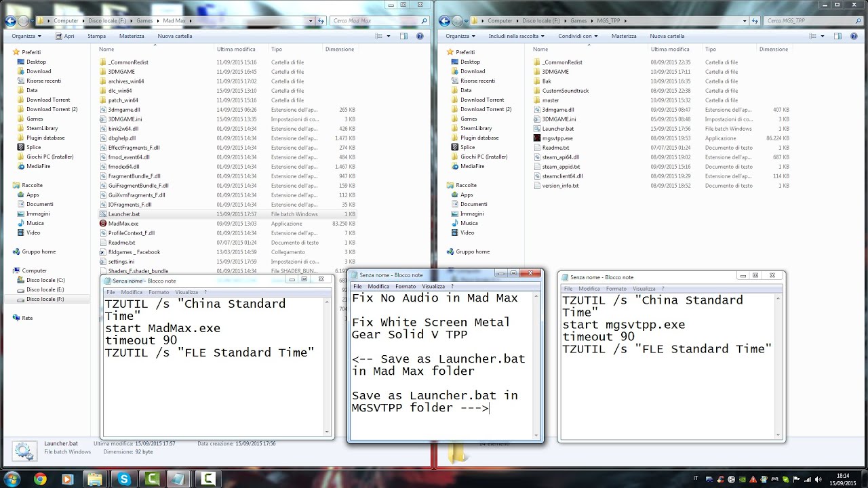
Task: Click the Back arrow in Mad Max window
Action: coord(11,21)
